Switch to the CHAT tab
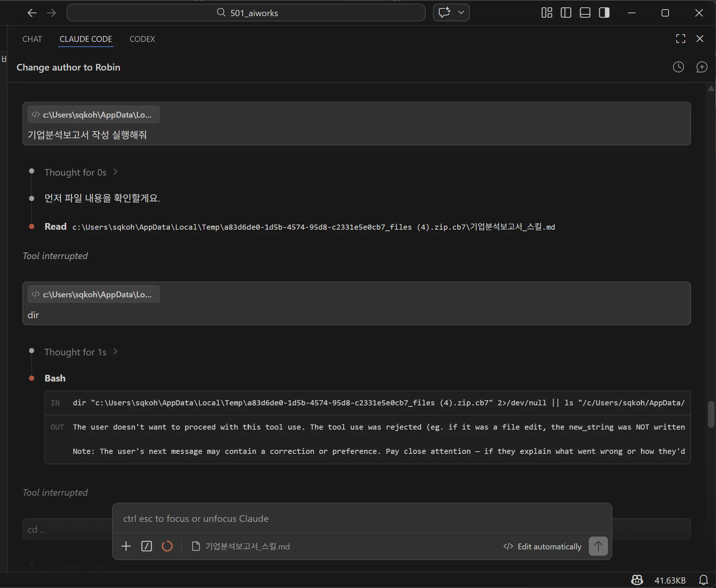Screen dimensions: 716x588 (x=32, y=39)
